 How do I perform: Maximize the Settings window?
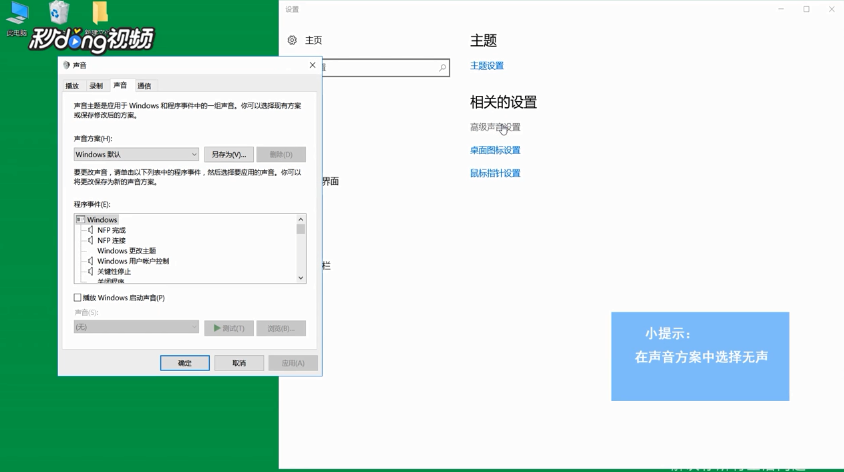point(806,9)
